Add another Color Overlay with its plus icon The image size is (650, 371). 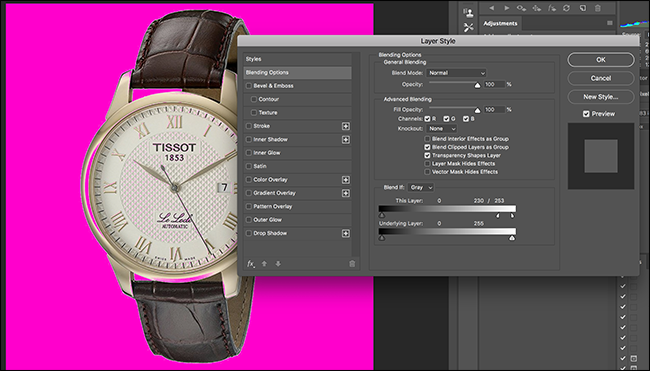(x=346, y=180)
